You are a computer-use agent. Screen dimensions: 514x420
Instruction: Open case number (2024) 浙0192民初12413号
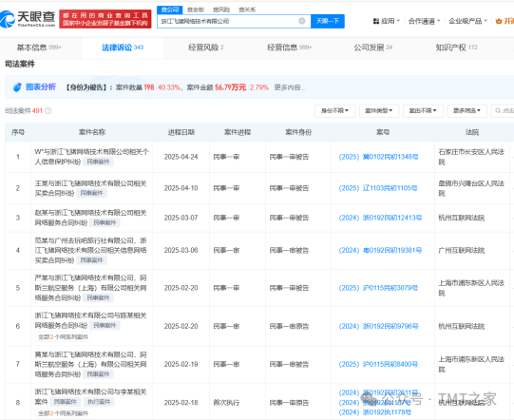click(380, 218)
